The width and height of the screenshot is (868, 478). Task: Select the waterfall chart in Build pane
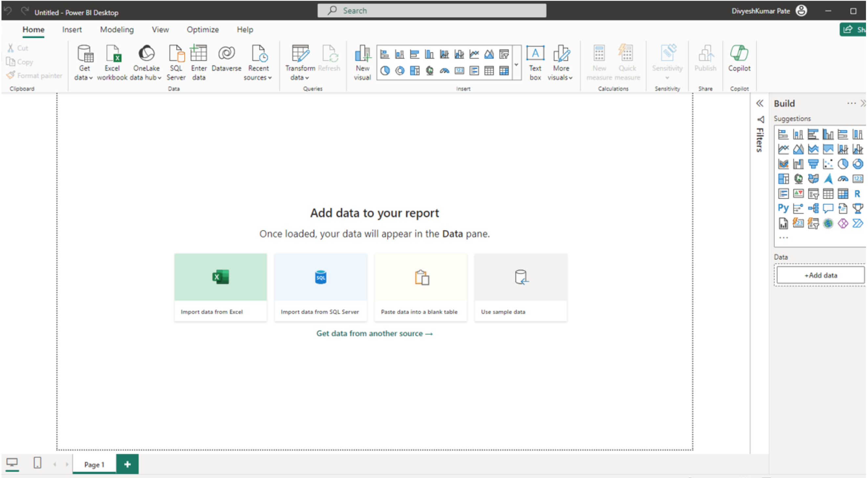pyautogui.click(x=798, y=164)
